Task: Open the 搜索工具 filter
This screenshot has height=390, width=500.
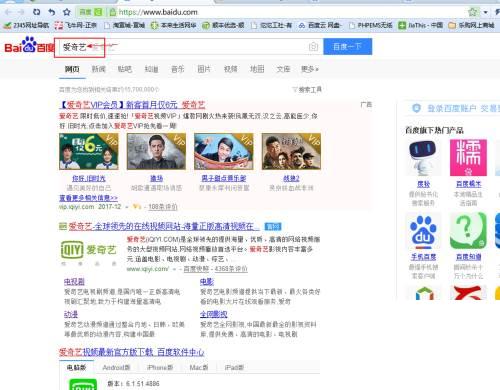Action: pyautogui.click(x=307, y=90)
